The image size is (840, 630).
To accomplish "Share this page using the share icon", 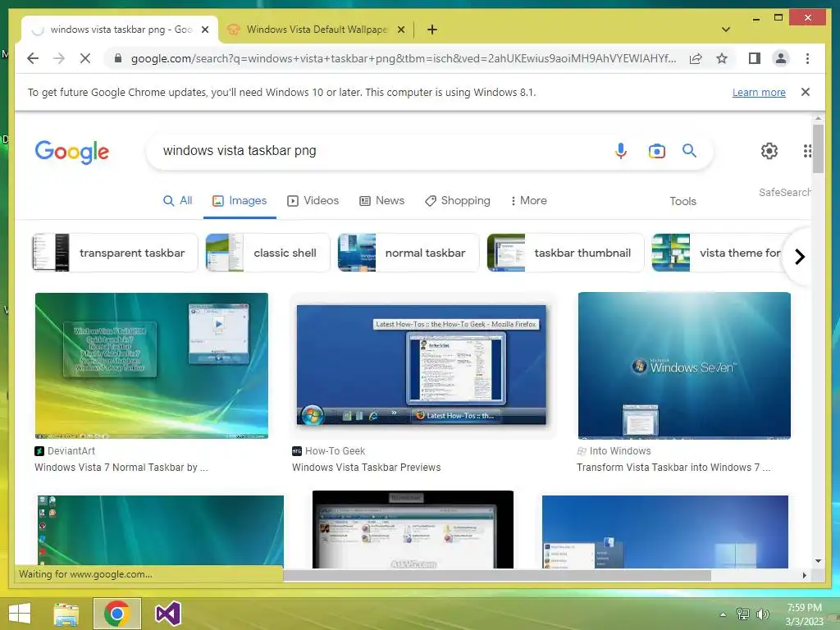I will pos(696,58).
